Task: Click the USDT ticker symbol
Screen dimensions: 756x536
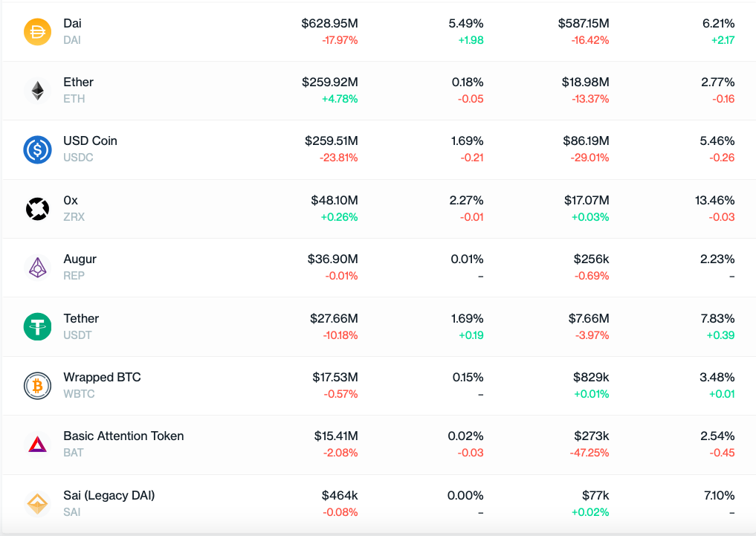Action: pos(77,335)
